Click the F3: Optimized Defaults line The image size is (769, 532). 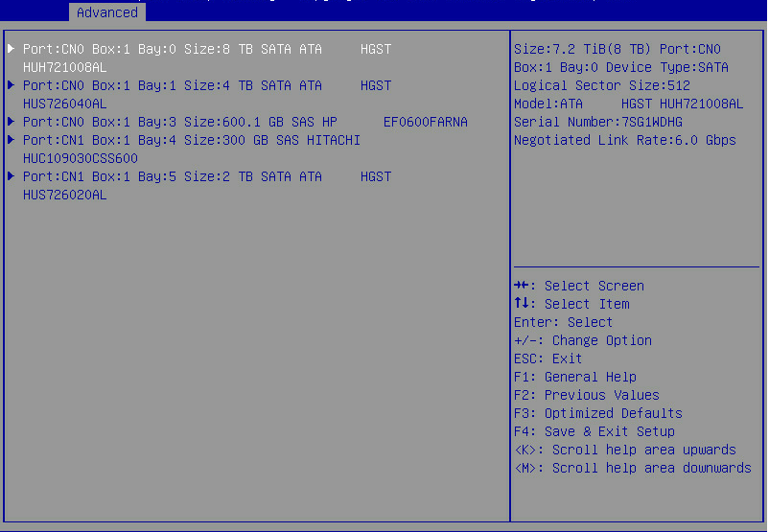pos(597,413)
